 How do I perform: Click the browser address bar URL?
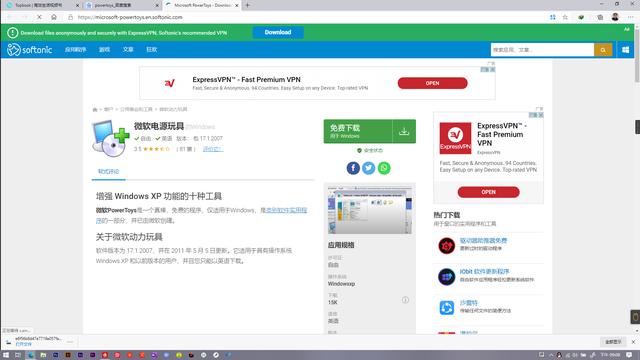click(x=130, y=17)
